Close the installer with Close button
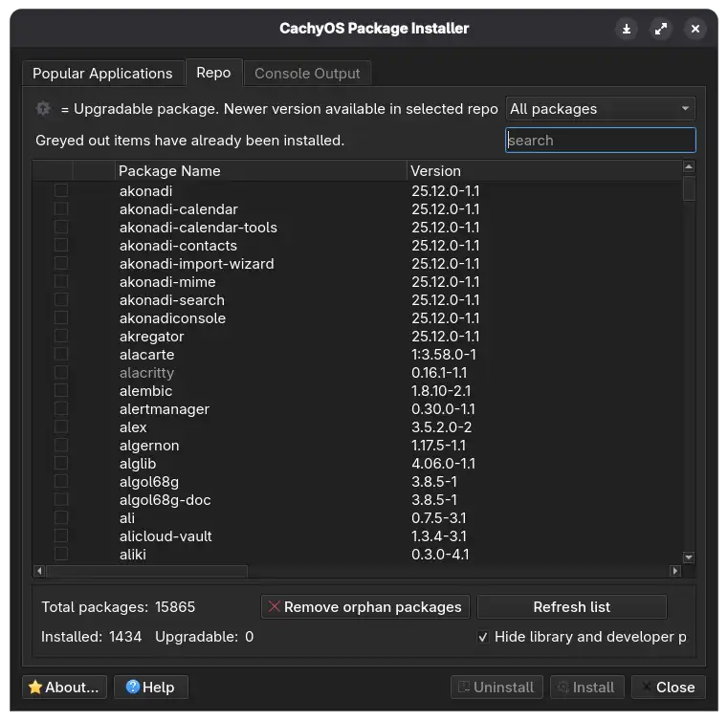 pos(669,687)
